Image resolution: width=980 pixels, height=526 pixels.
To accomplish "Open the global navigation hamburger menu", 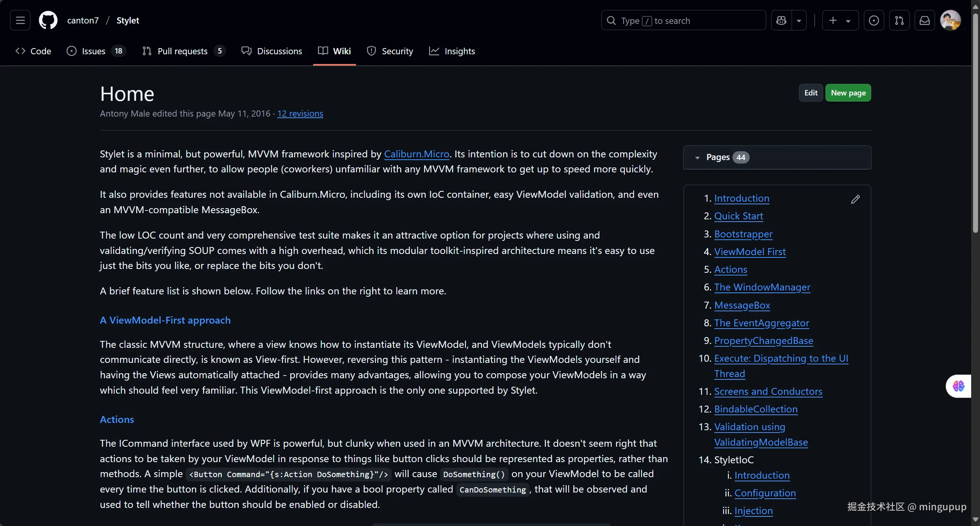I will 20,20.
